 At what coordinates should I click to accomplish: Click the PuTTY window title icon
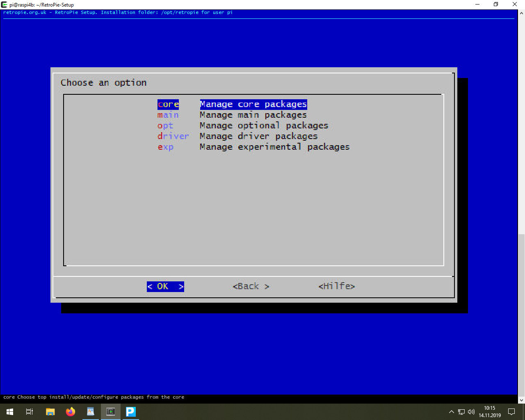tap(5, 5)
